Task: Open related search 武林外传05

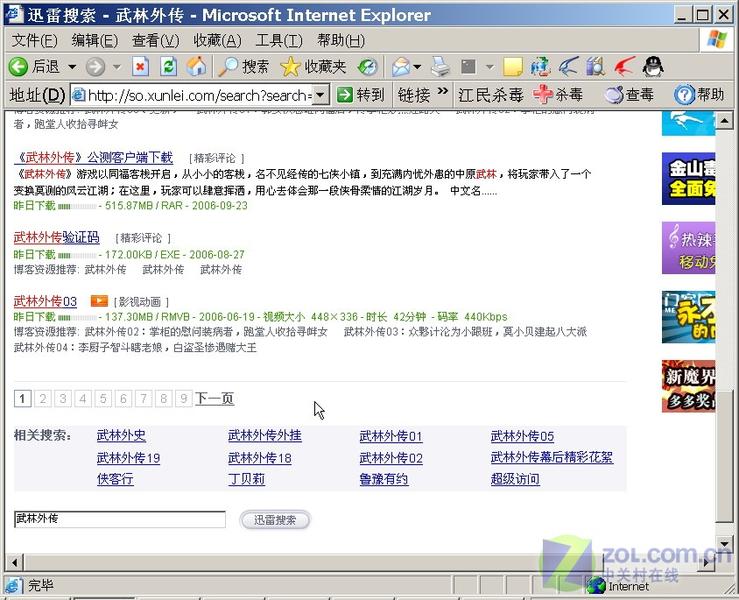Action: [x=522, y=436]
